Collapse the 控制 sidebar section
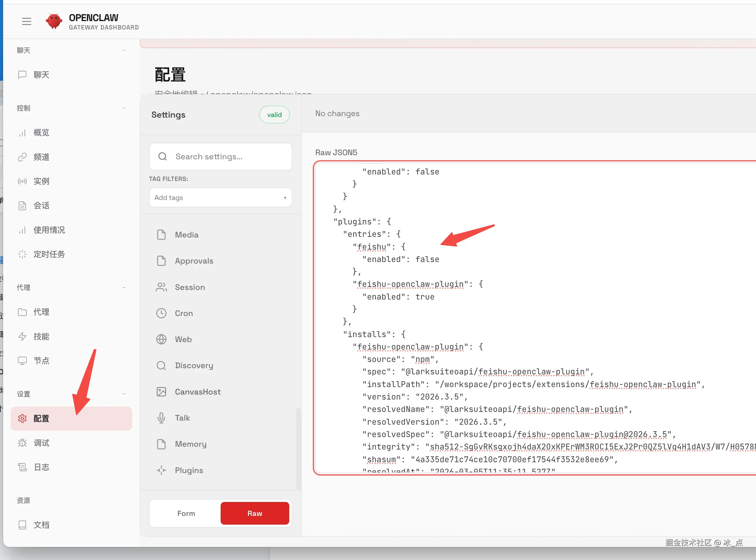This screenshot has width=756, height=560. (x=124, y=108)
